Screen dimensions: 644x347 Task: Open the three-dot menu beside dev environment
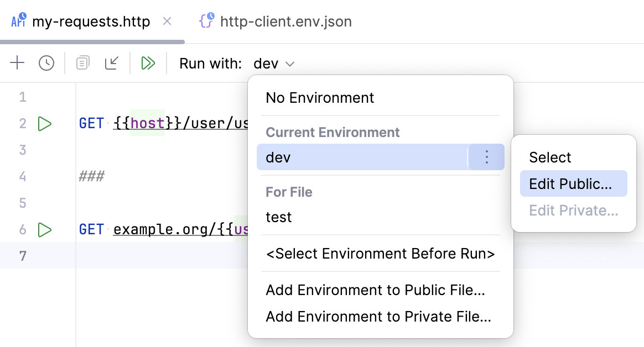pos(486,157)
